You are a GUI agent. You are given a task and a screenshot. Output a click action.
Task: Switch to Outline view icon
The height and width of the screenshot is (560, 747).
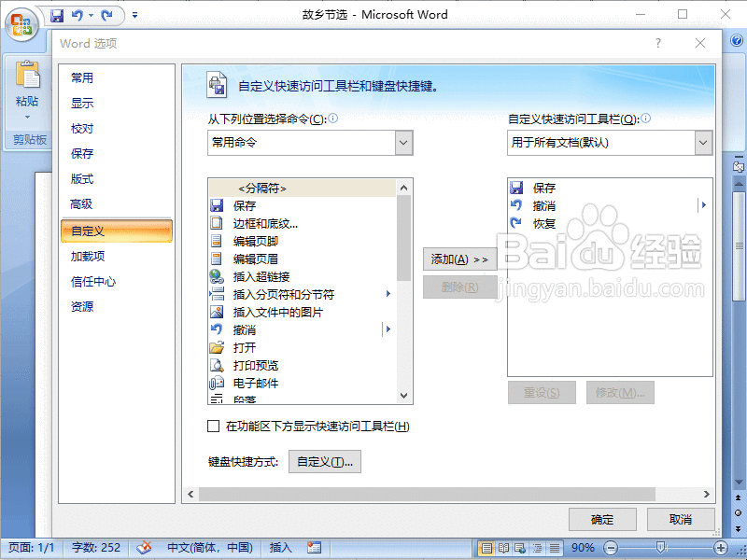[x=538, y=548]
